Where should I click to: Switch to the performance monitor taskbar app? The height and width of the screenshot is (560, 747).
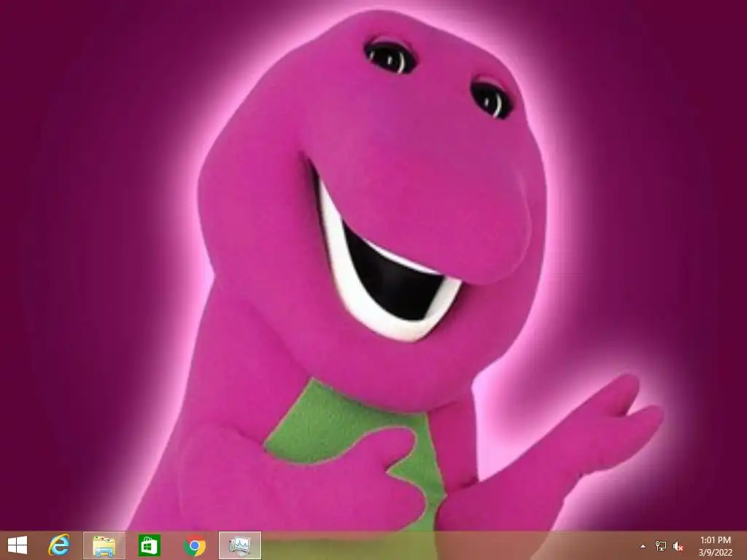tap(239, 545)
